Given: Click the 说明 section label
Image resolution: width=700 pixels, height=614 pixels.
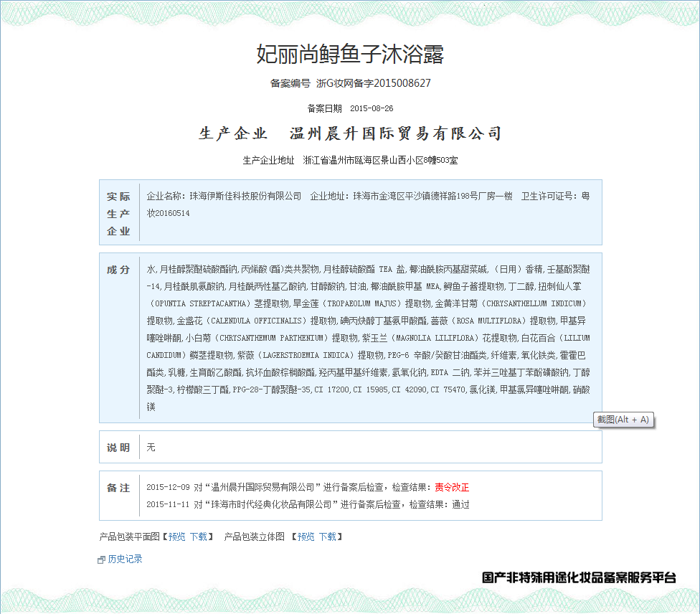Looking at the screenshot, I should click(118, 448).
